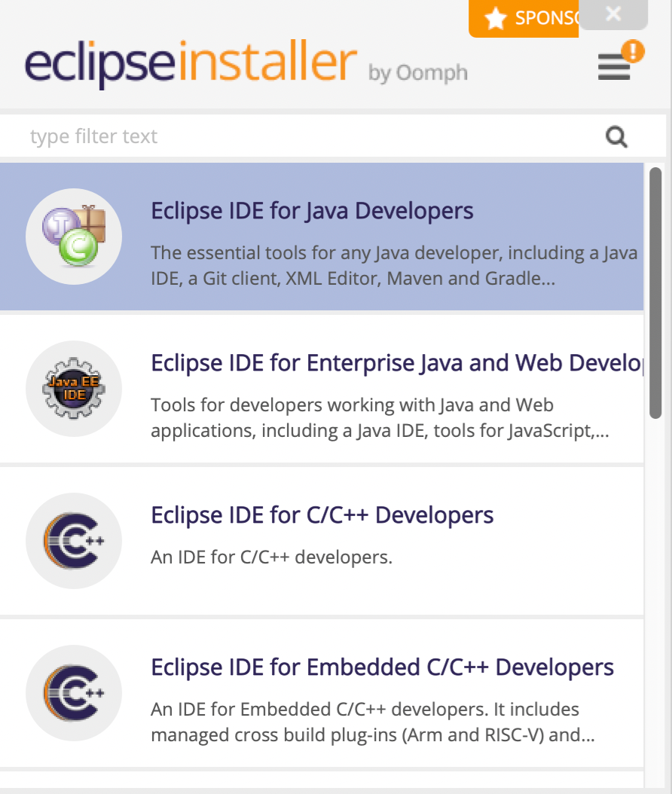The height and width of the screenshot is (794, 672).
Task: Click the C/C++ Developers package icon
Action: pos(74,541)
